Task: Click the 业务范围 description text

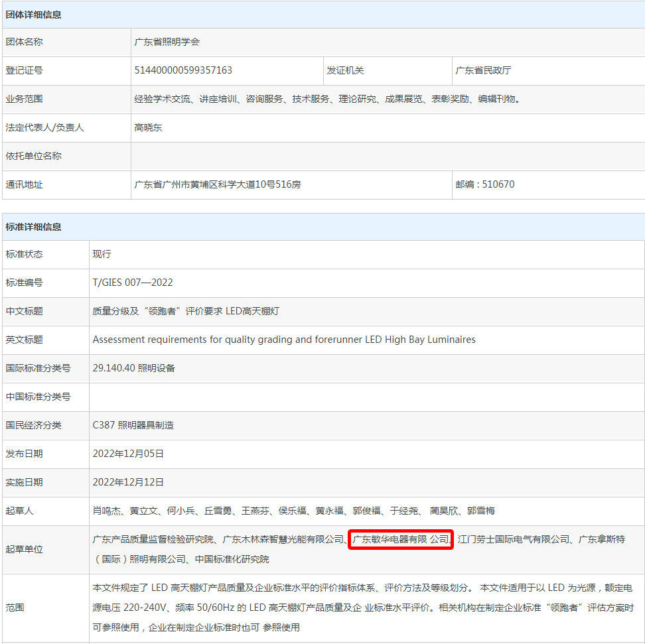Action: pyautogui.click(x=326, y=99)
